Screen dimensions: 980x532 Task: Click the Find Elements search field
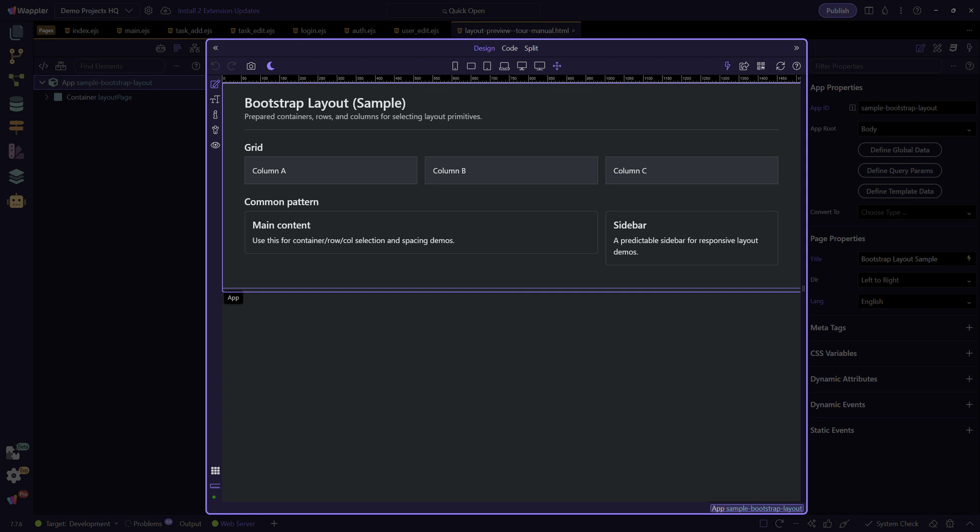(120, 66)
